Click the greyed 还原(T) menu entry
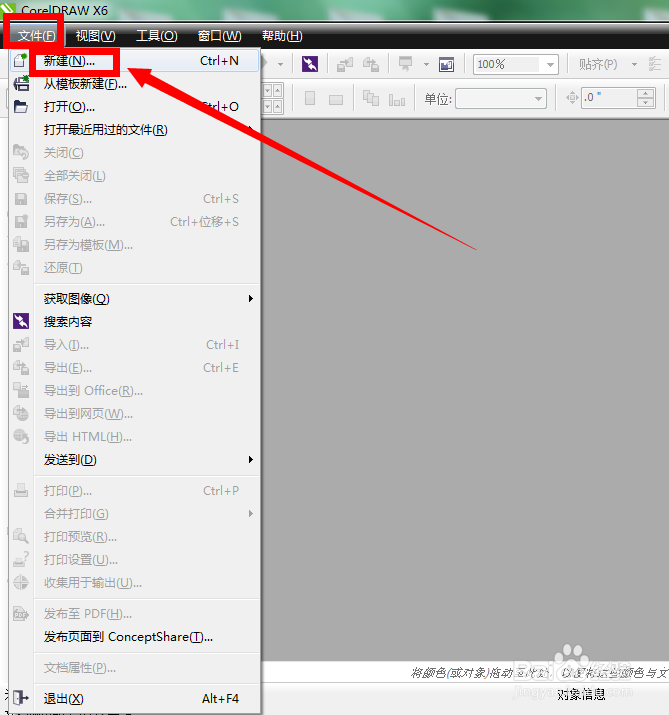Viewport: 669px width, 715px height. click(x=135, y=268)
